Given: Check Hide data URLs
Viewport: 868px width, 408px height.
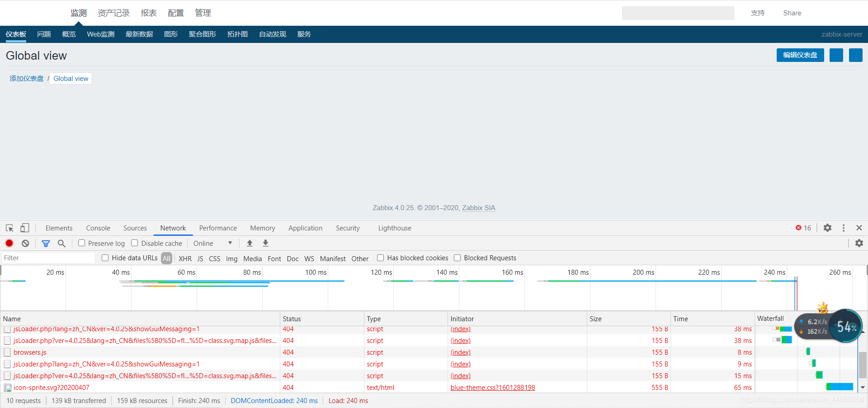Looking at the screenshot, I should click(105, 258).
